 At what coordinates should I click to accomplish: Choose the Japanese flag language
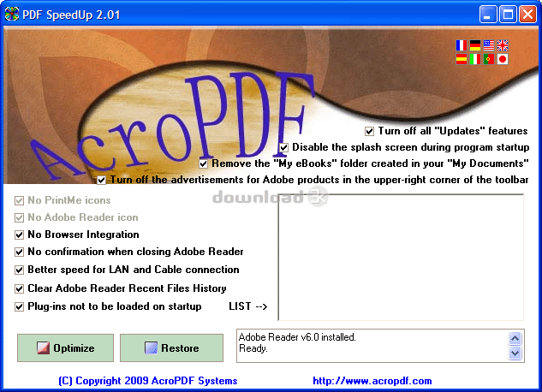coord(503,59)
